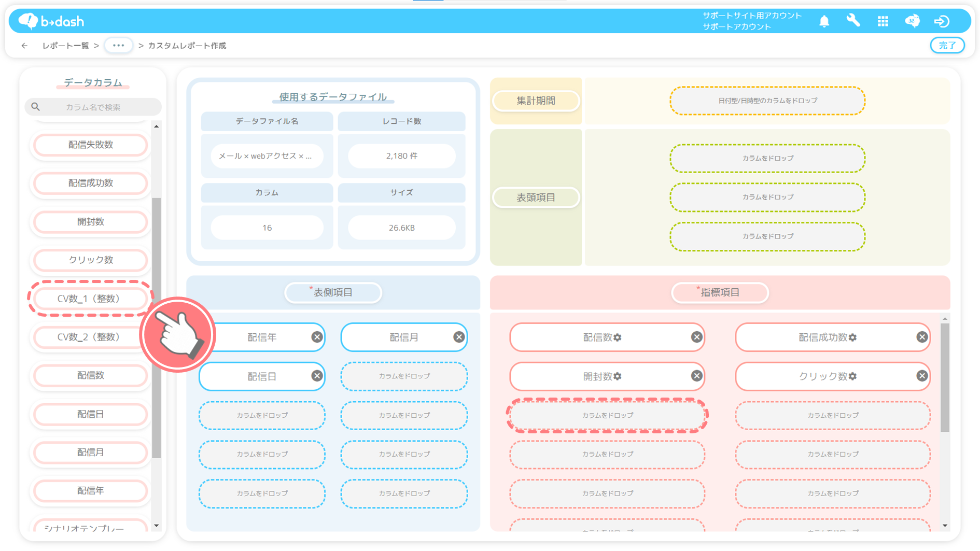Click the メール × webアクセス data file name
980x551 pixels.
click(267, 156)
